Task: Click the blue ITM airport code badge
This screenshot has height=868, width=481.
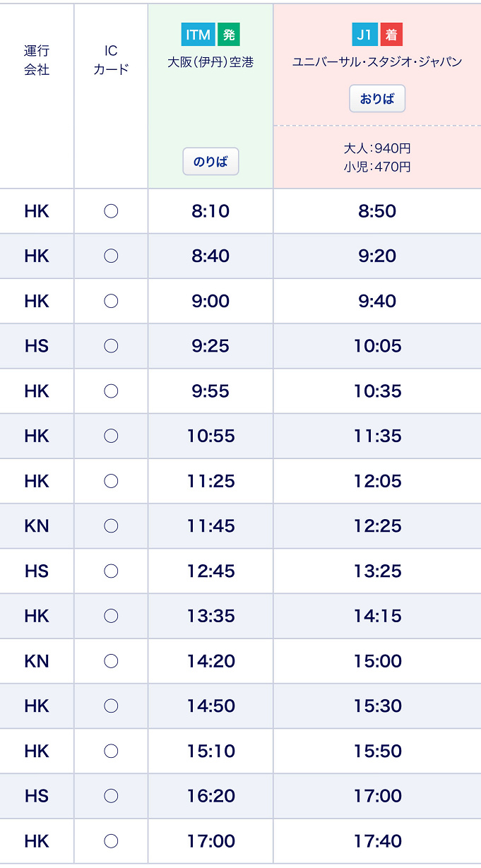Action: click(x=198, y=34)
